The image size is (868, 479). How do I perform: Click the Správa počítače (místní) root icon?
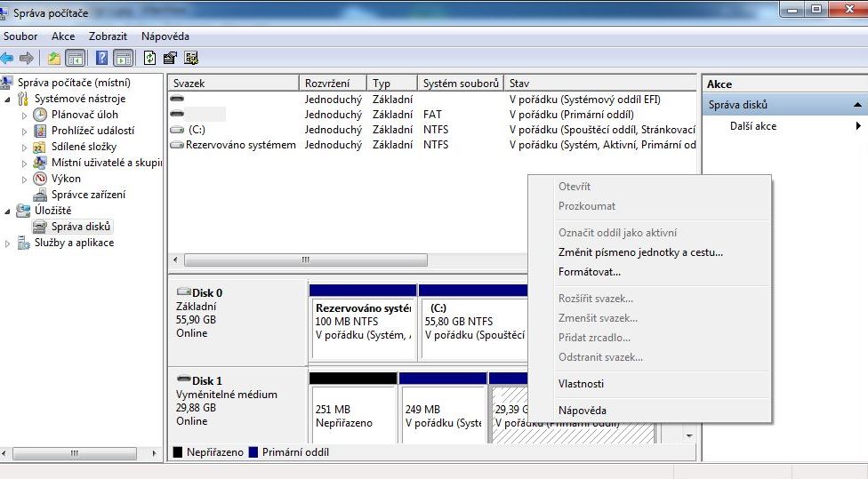[x=6, y=83]
